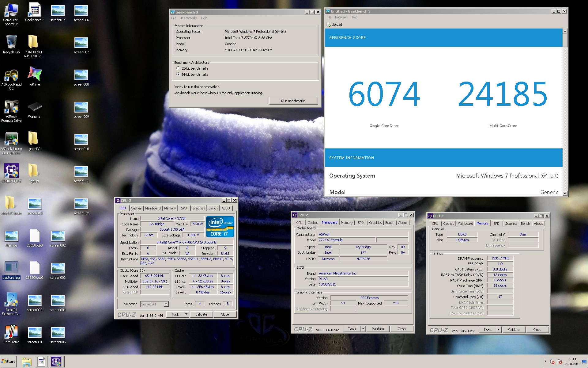Launch ASRock Timing Configurator
The width and height of the screenshot is (588, 368).
click(11, 143)
